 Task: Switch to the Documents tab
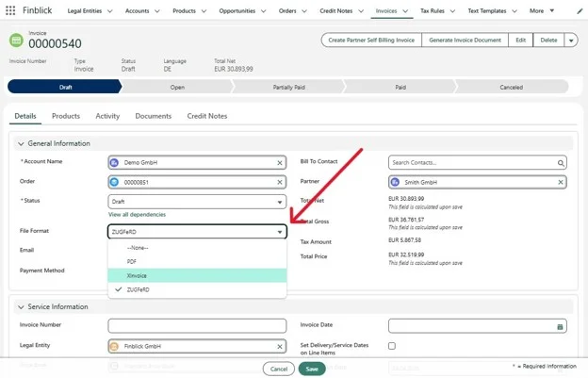[154, 116]
